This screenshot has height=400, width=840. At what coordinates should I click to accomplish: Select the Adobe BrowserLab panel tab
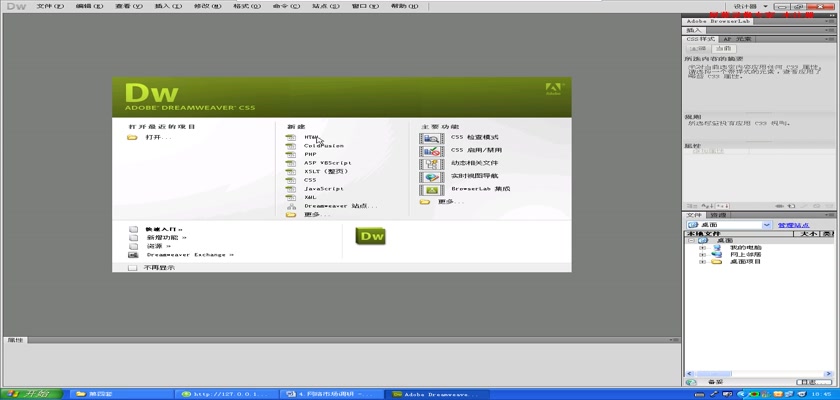pos(719,21)
